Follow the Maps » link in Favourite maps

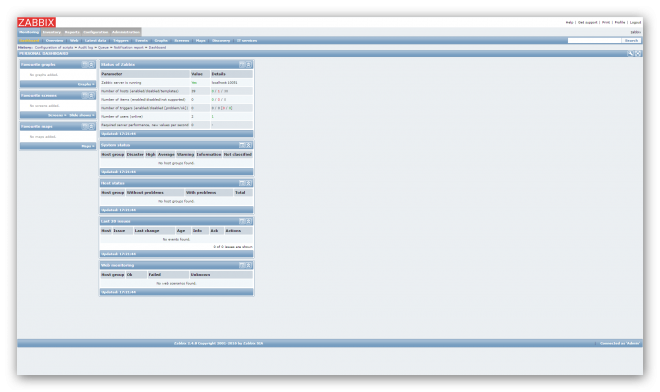tap(88, 146)
